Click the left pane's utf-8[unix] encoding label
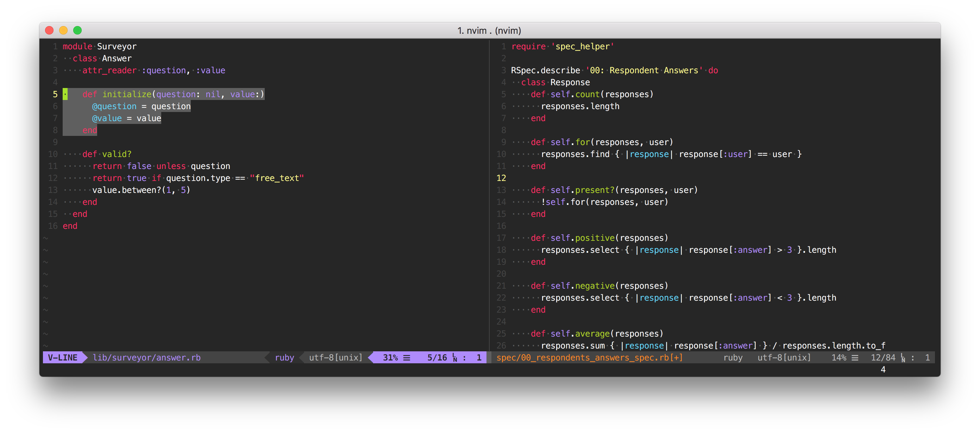This screenshot has height=433, width=980. point(335,358)
